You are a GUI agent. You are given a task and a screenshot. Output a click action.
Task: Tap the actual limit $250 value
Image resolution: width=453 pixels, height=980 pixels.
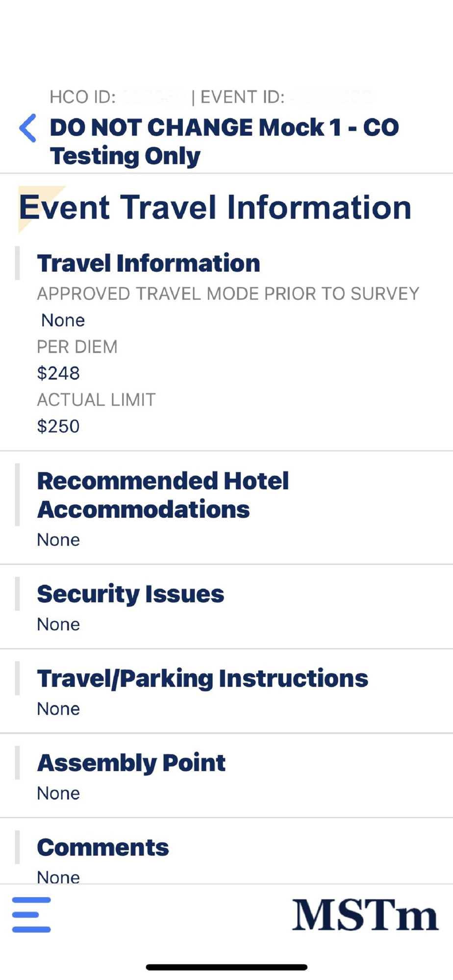pos(58,426)
